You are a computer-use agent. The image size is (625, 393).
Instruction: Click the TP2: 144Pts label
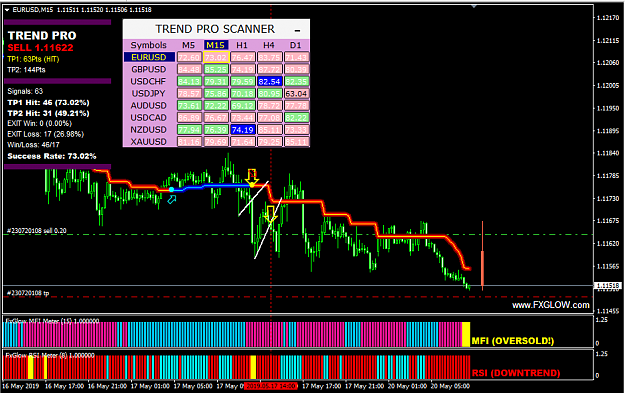tap(26, 70)
